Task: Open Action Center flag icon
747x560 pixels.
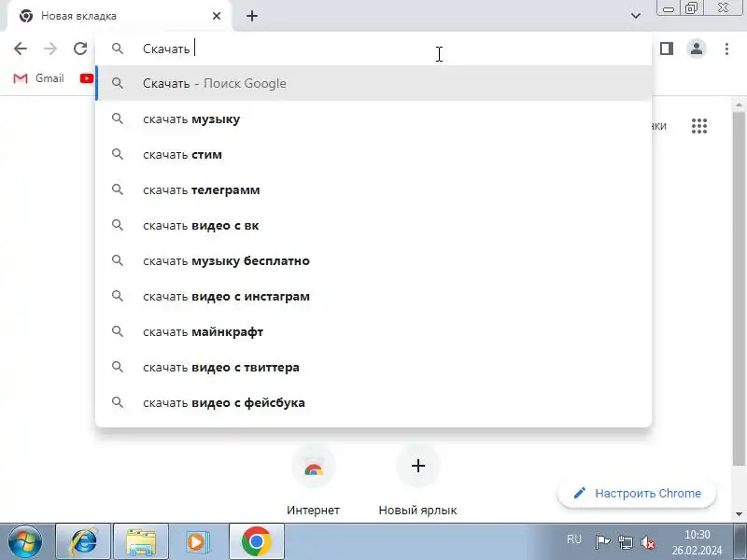Action: click(602, 542)
